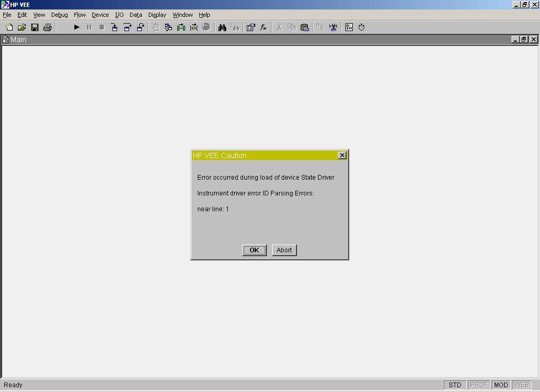Open the Help menu
The image size is (540, 392).
[x=204, y=15]
